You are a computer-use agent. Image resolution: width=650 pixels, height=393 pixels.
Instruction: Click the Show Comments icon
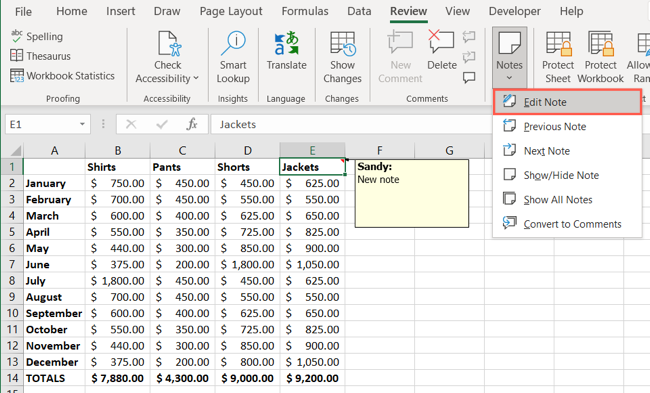coord(469,77)
